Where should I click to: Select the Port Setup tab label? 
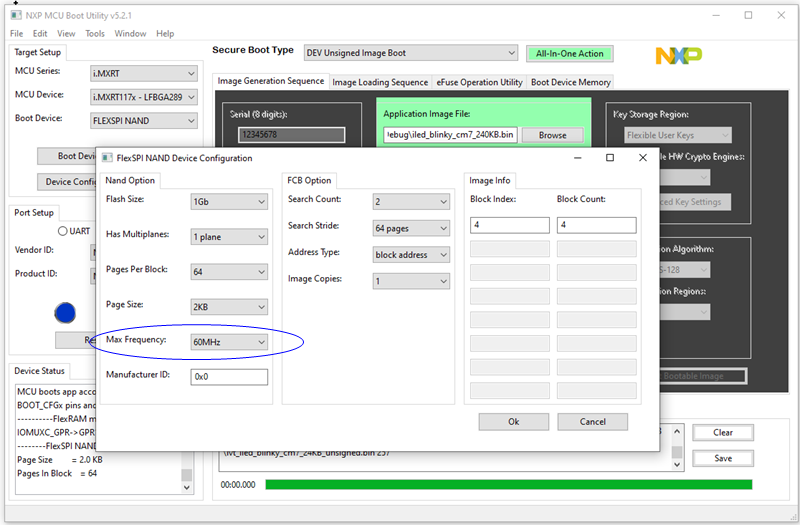click(34, 213)
